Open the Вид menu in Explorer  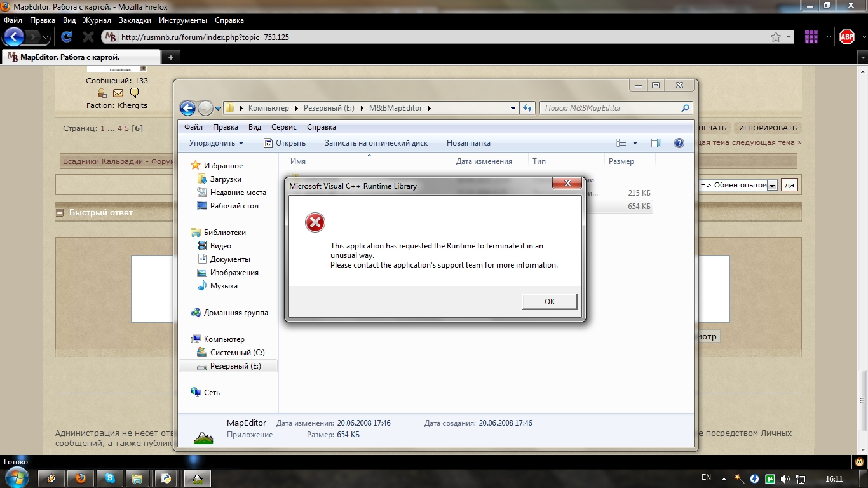tap(255, 127)
